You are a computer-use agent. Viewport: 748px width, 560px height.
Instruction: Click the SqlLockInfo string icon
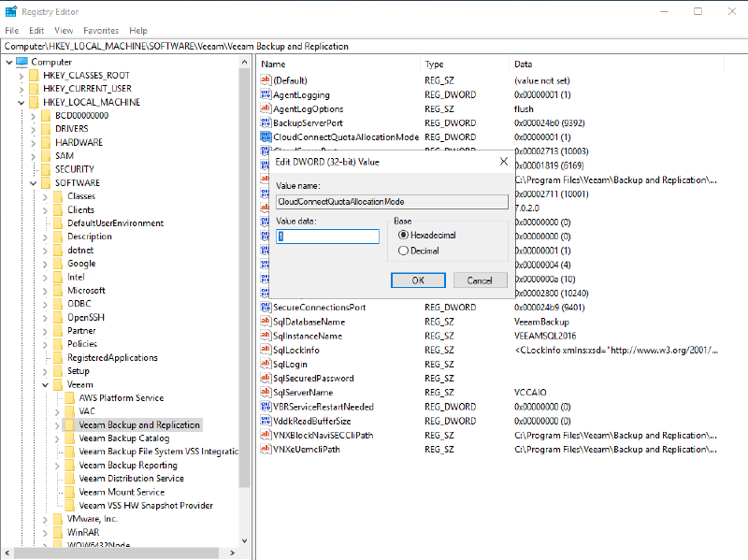coord(266,350)
